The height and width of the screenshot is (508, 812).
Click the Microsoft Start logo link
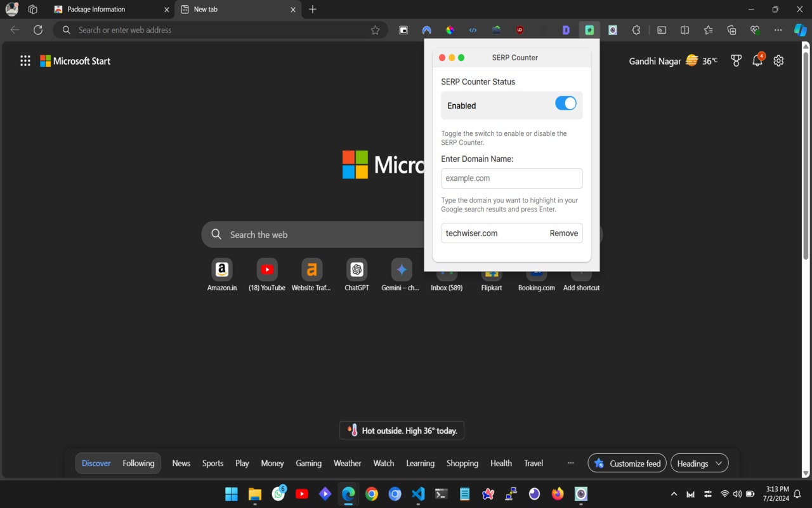75,61
